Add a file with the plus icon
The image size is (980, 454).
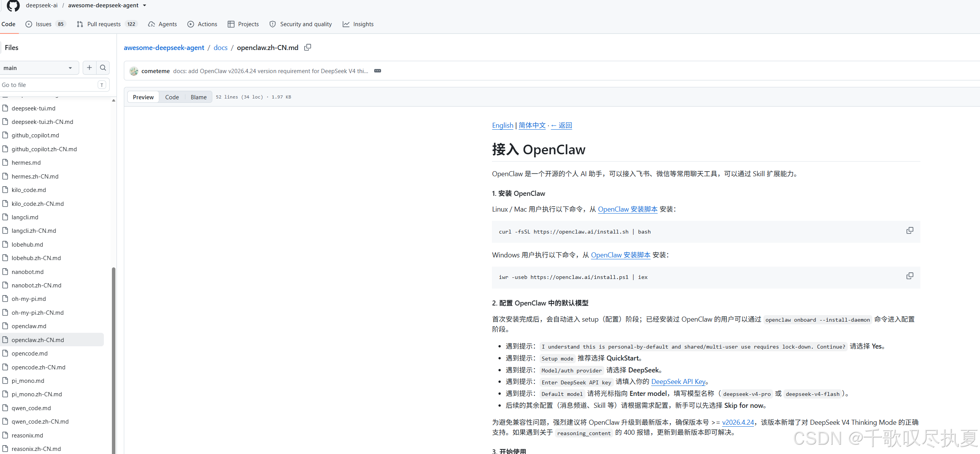[x=89, y=68]
